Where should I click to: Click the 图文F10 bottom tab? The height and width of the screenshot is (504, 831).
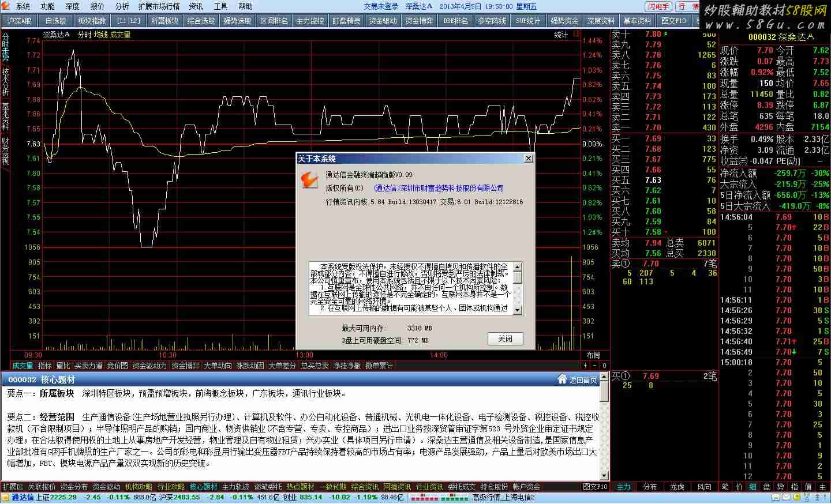(x=595, y=487)
